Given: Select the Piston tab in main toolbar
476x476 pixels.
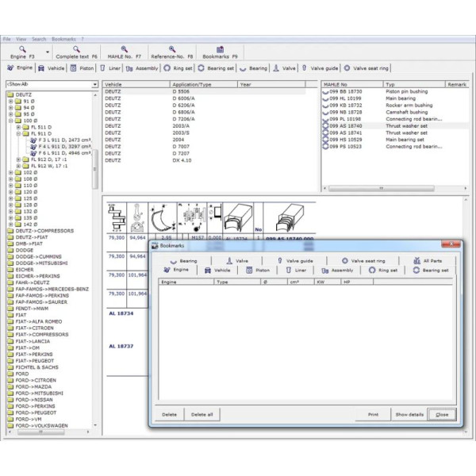Looking at the screenshot, I should point(82,68).
